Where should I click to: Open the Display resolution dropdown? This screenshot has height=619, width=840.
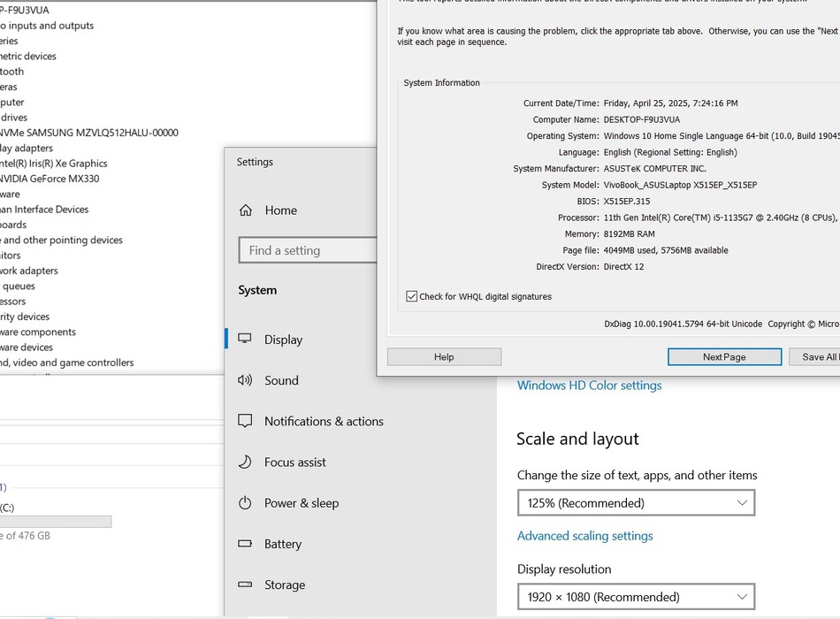(x=636, y=597)
